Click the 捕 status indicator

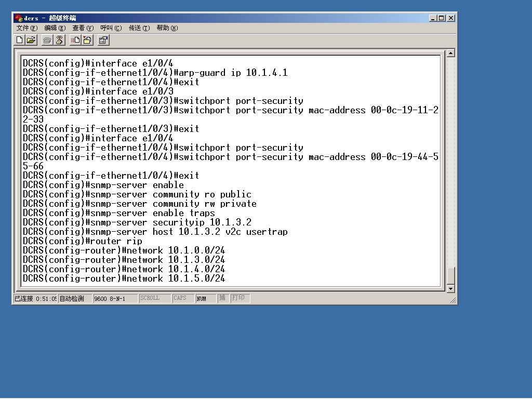coord(223,298)
